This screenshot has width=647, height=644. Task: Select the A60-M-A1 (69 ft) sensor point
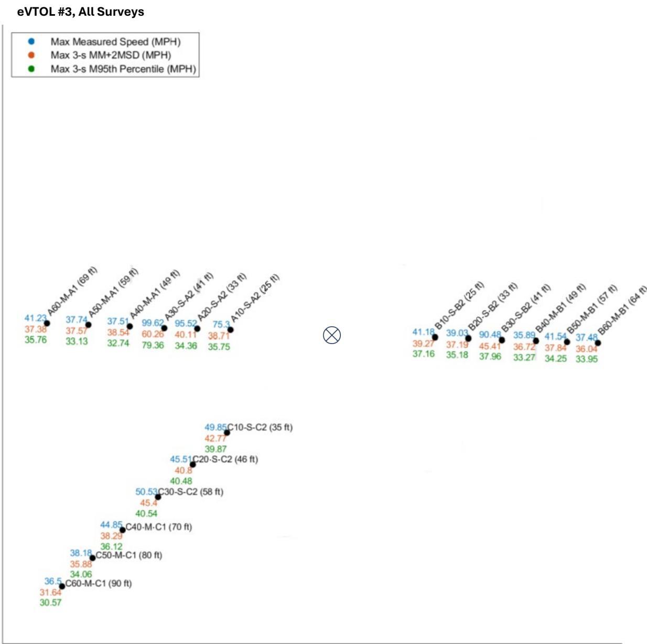click(47, 323)
